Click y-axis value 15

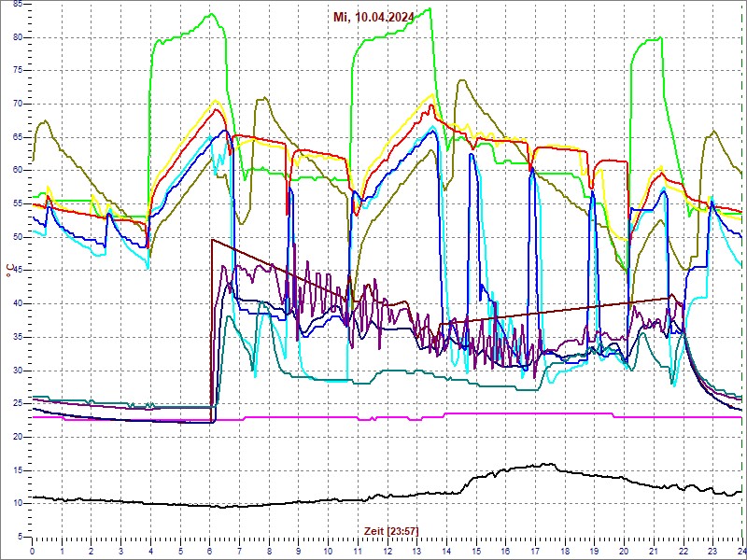[x=18, y=470]
